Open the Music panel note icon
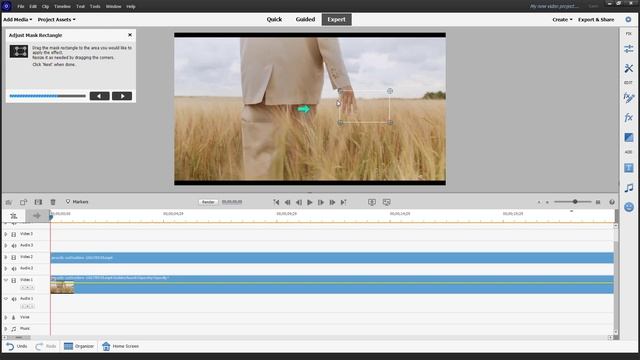640x360 pixels. [x=629, y=188]
